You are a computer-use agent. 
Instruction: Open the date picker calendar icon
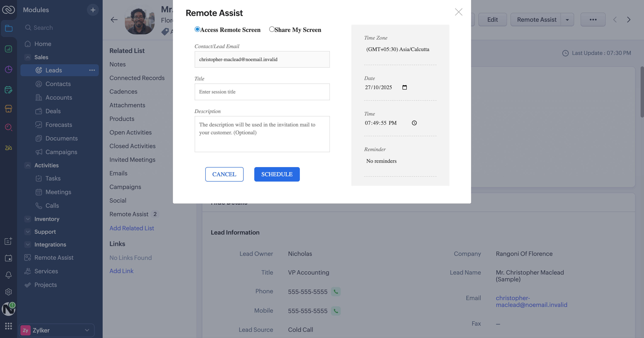point(404,87)
